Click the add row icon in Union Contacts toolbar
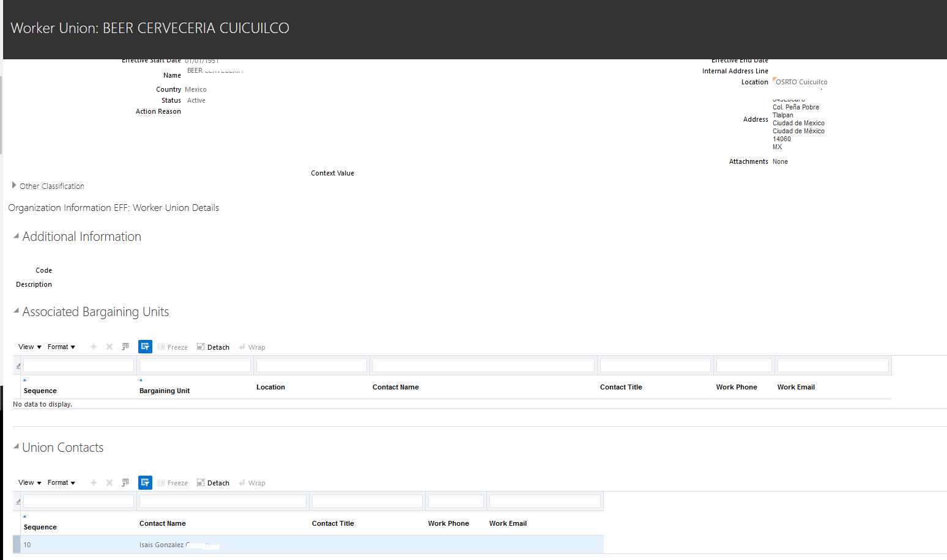Image resolution: width=947 pixels, height=560 pixels. pos(94,482)
